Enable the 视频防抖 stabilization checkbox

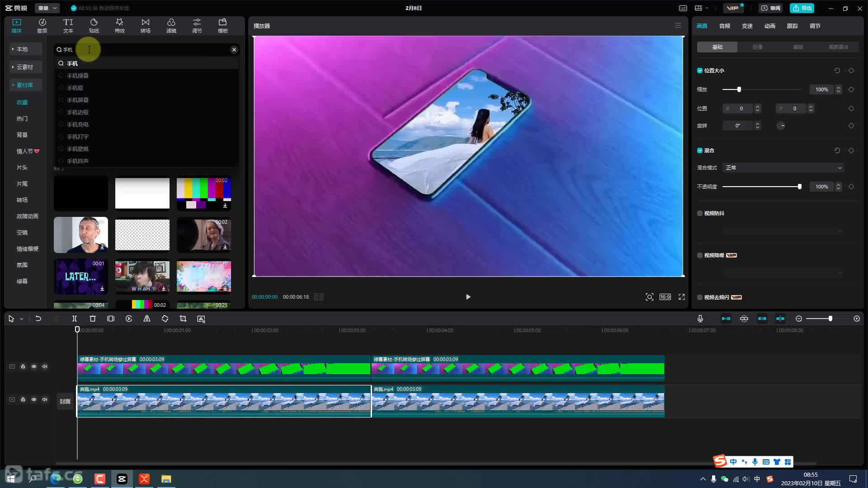tap(700, 213)
